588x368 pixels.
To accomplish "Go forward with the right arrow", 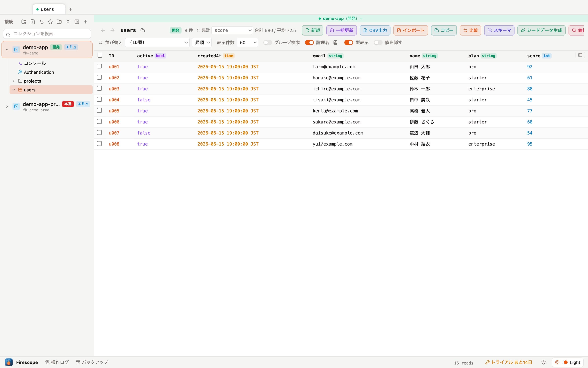I will pyautogui.click(x=112, y=30).
